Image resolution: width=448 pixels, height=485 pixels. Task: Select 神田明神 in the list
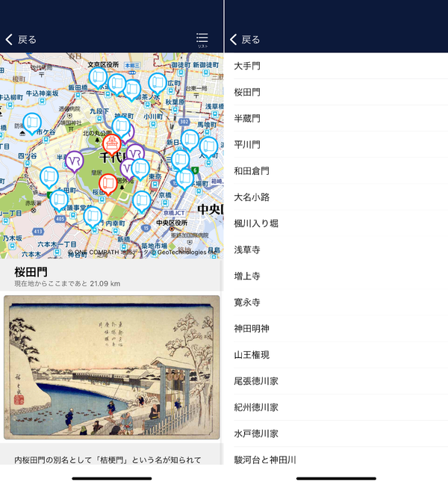coord(336,329)
